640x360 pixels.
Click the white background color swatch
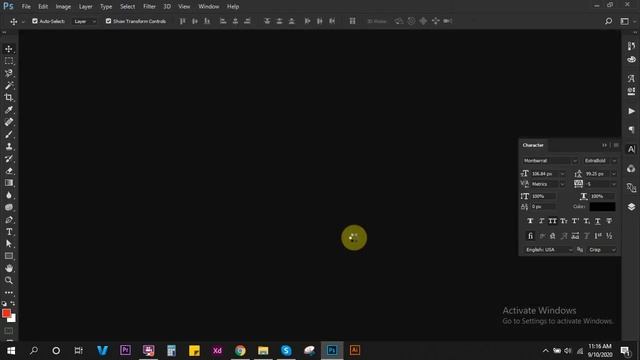(13, 319)
